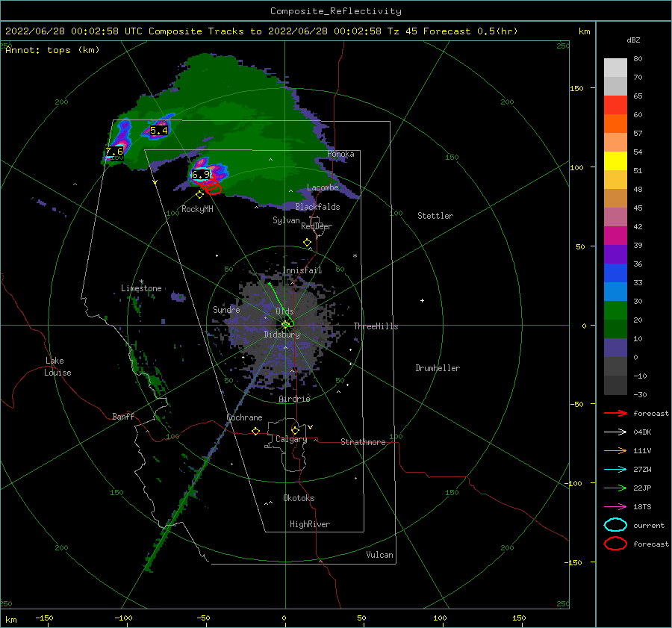This screenshot has width=672, height=628.
Task: Click the magenta 18TS arrow in legend
Action: point(615,506)
